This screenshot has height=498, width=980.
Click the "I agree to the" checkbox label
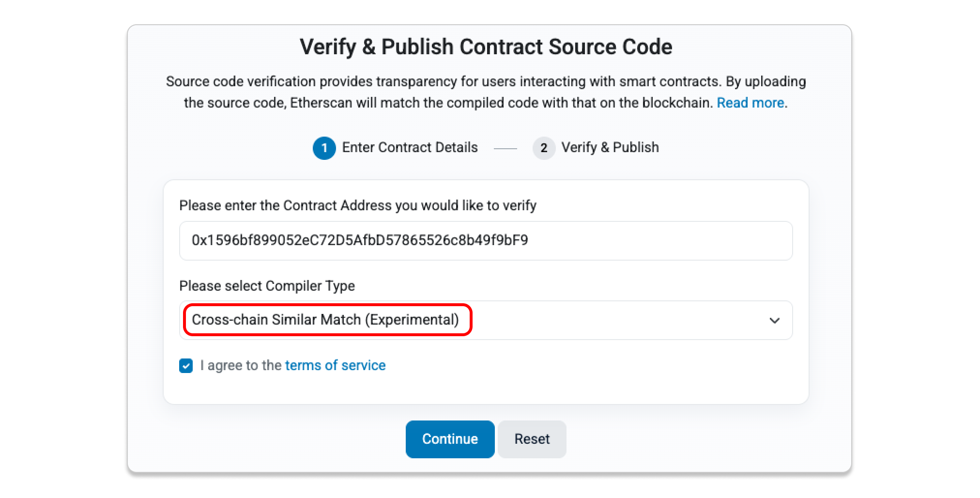point(241,365)
